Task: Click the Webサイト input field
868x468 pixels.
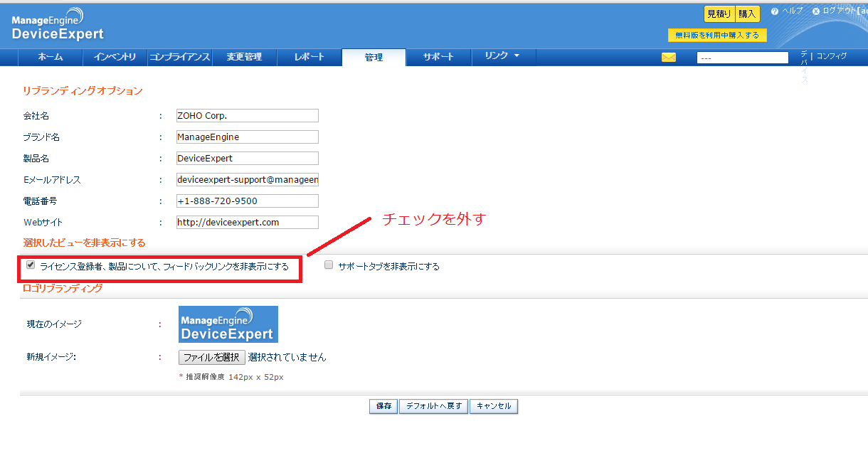Action: (248, 222)
